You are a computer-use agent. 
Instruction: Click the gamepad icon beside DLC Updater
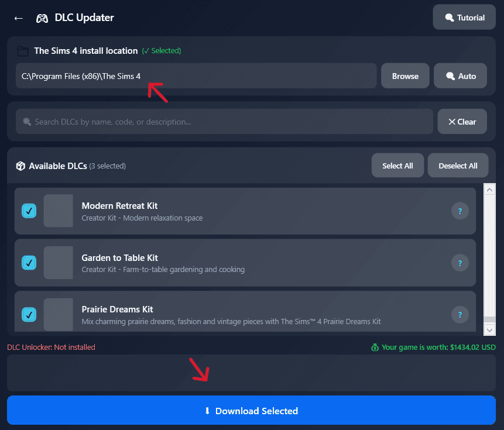tap(42, 18)
